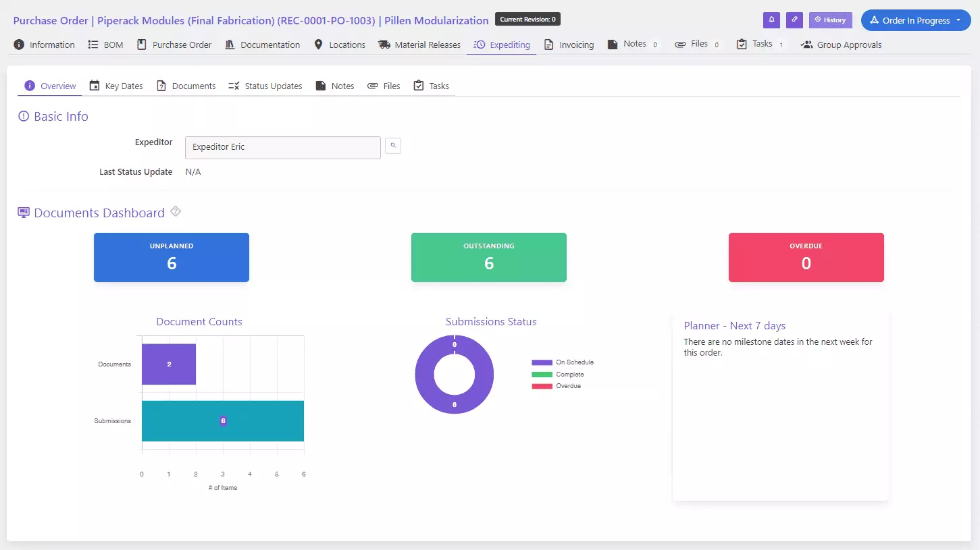Open the Documents sub-tab
The width and height of the screenshot is (980, 550).
click(x=186, y=86)
